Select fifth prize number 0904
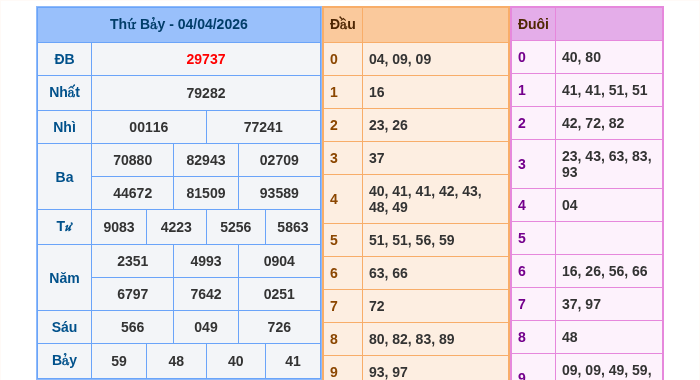Image resolution: width=700 pixels, height=380 pixels. coord(279,261)
